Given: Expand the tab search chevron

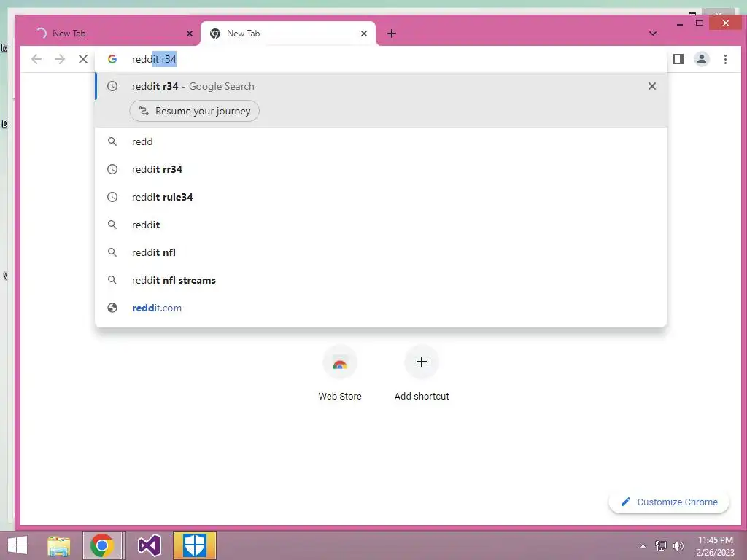Looking at the screenshot, I should 653,34.
